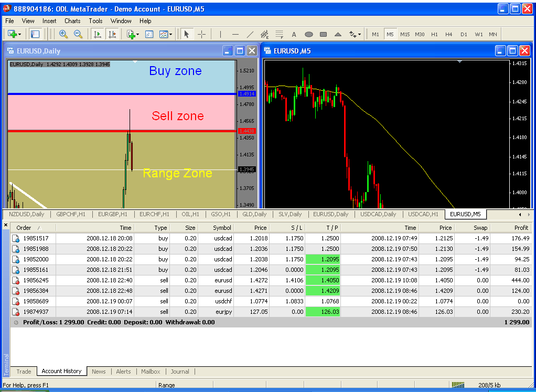
Task: Select the Cursor arrow tool
Action: 187,34
